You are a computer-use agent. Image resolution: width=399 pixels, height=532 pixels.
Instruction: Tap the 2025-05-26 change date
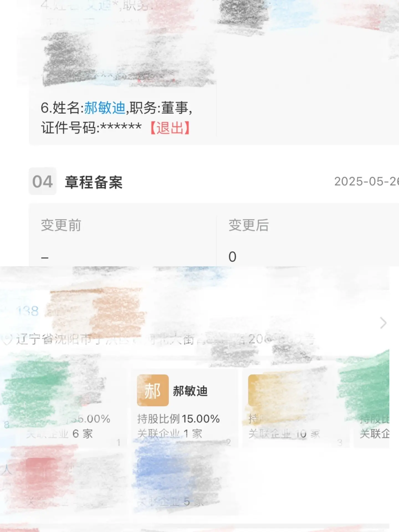[x=367, y=181]
